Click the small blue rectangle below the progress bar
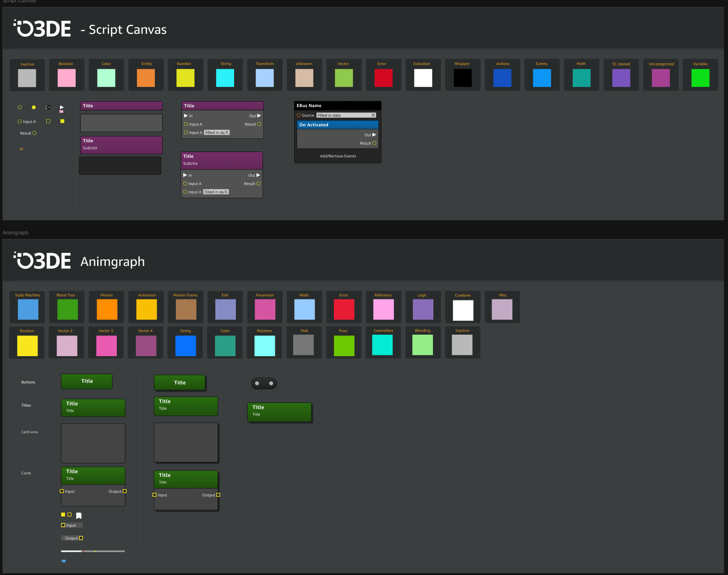Image resolution: width=728 pixels, height=575 pixels. coord(64,561)
